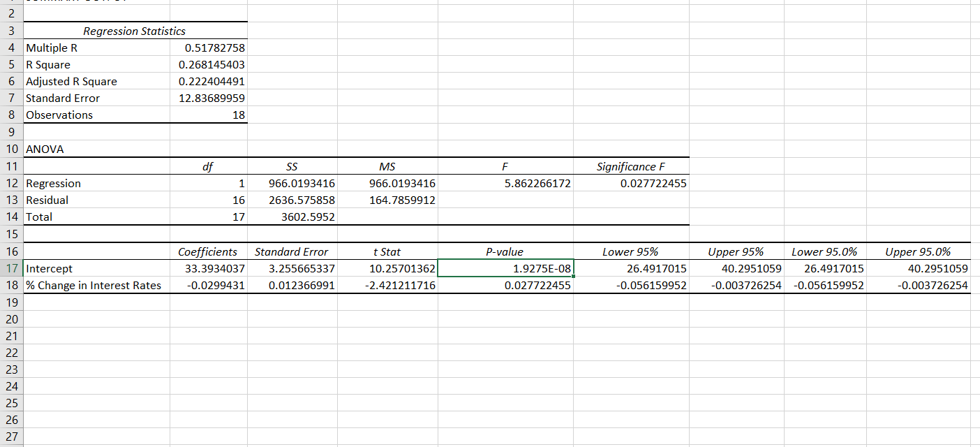Screen dimensions: 980x447
Task: Select the Intercept t Stat 10.25701362
Action: 387,268
